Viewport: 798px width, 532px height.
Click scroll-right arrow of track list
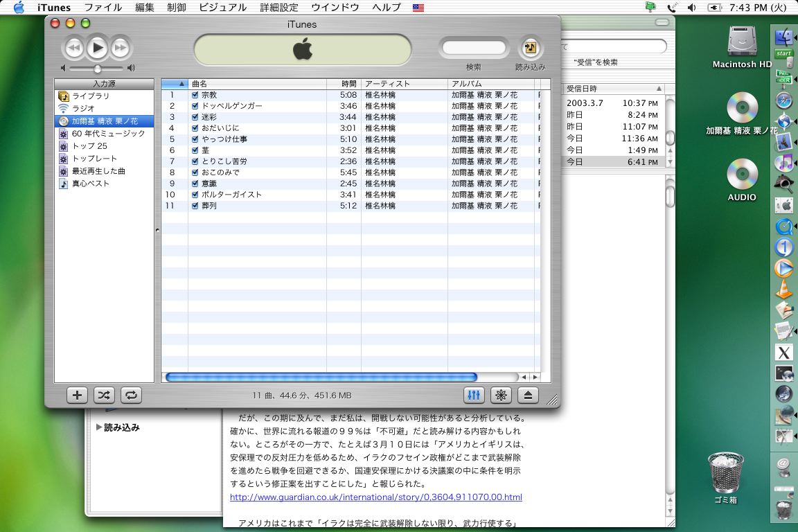(x=535, y=378)
